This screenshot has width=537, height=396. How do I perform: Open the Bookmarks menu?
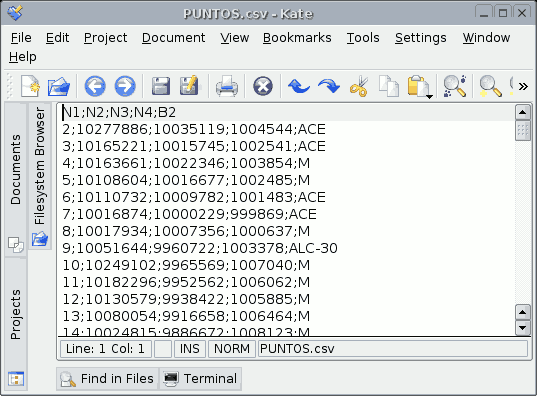coord(297,38)
